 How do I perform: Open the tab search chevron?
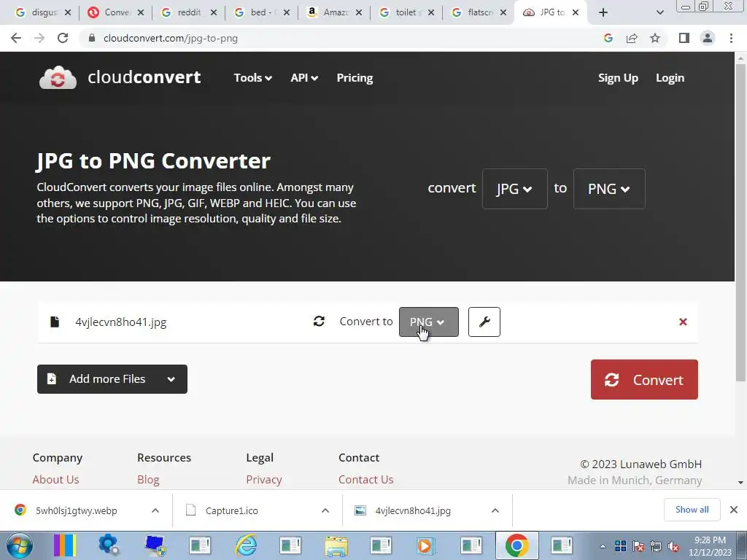pos(659,12)
